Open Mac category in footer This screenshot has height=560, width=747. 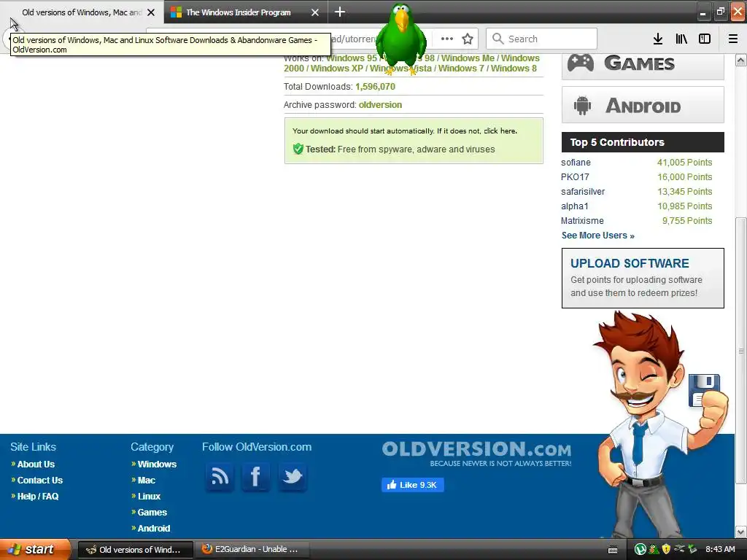(146, 481)
